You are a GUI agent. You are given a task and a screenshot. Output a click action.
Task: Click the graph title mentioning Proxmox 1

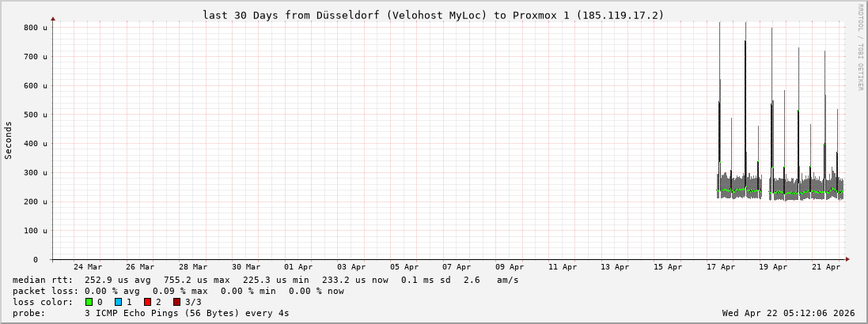[433, 15]
